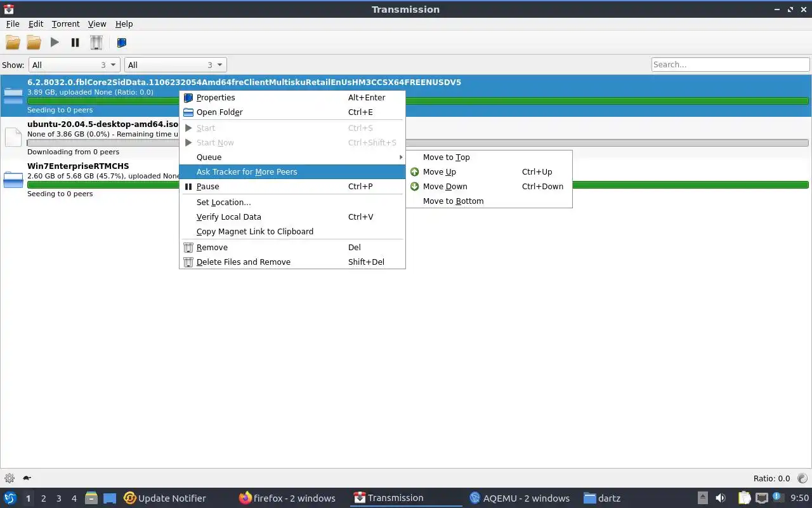Choose Open Folder in context menu
Image resolution: width=812 pixels, height=508 pixels.
[x=292, y=112]
